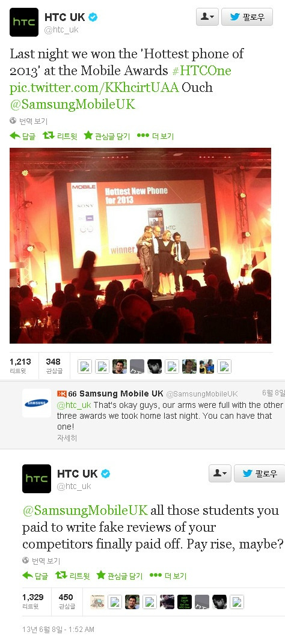The image size is (285, 644).
Task: Click the HTC logo avatar of the top tweet
Action: point(24,22)
